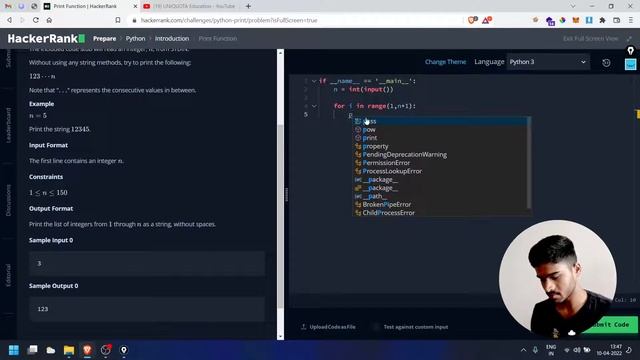
Task: Open the Leaderboard side tab
Action: pyautogui.click(x=8, y=125)
